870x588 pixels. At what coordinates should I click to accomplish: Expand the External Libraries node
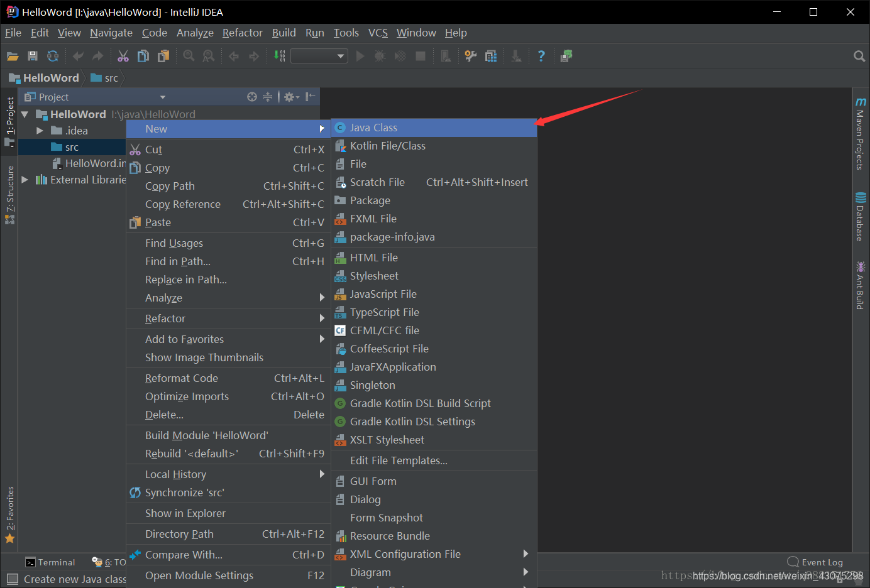[x=25, y=180]
